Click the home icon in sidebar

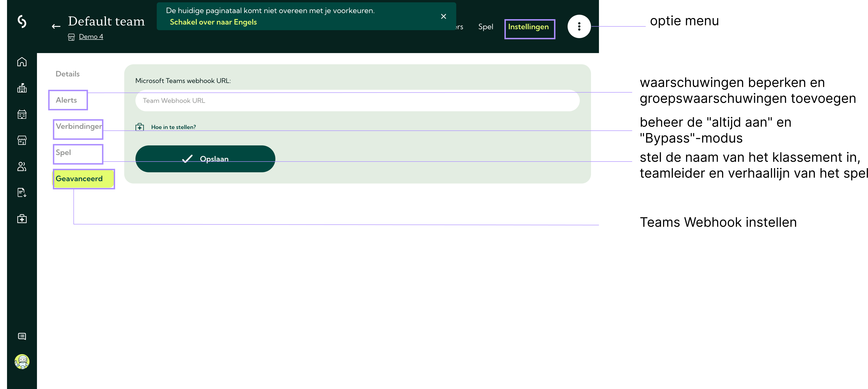click(22, 62)
